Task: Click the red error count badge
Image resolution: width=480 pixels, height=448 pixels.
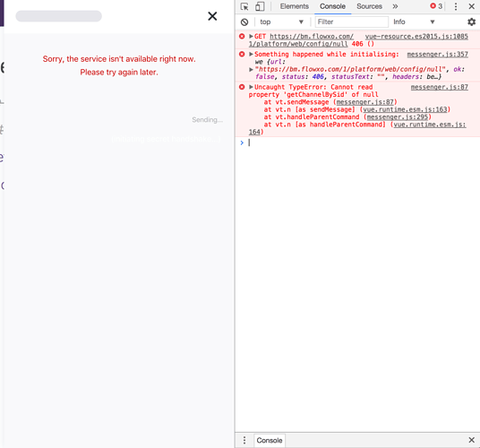Action: point(436,6)
